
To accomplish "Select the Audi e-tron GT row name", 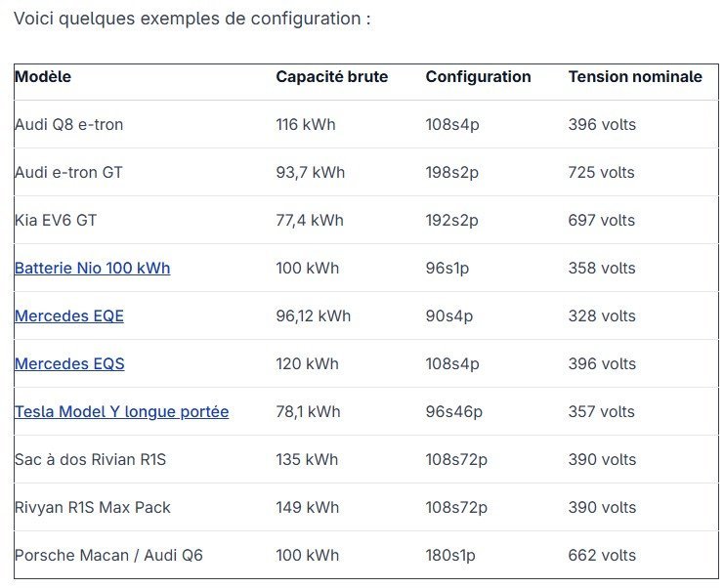I will click(x=68, y=172).
